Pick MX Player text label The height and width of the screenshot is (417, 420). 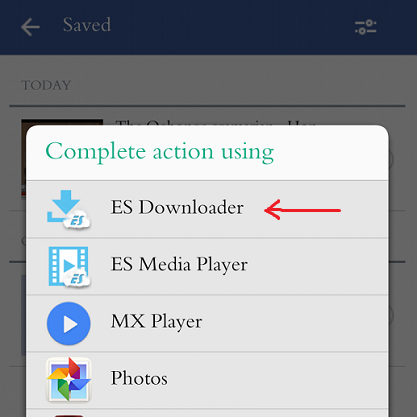click(156, 322)
